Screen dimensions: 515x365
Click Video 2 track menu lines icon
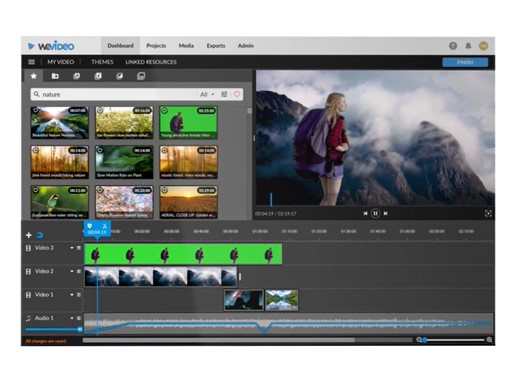(x=79, y=271)
